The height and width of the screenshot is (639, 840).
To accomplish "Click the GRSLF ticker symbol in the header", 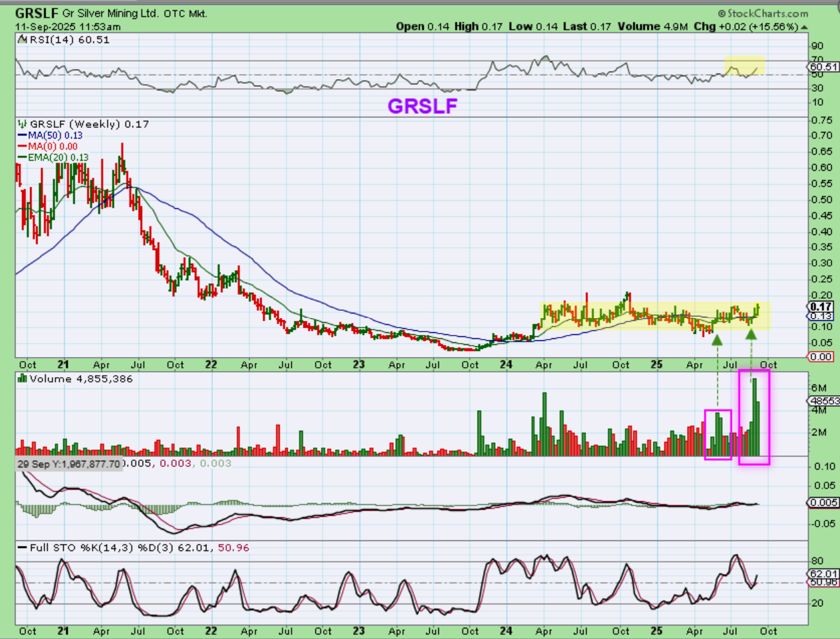I will click(x=37, y=13).
